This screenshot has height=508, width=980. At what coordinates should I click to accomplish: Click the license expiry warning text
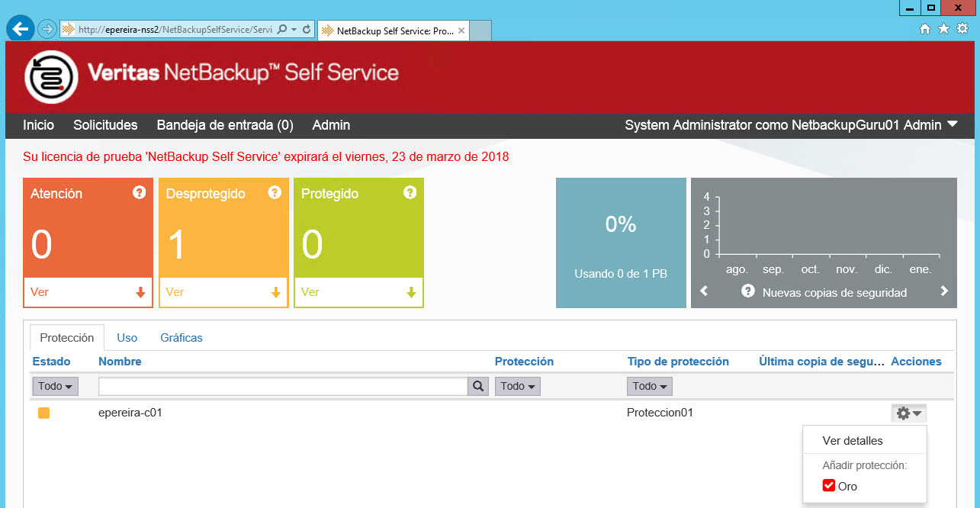(266, 157)
